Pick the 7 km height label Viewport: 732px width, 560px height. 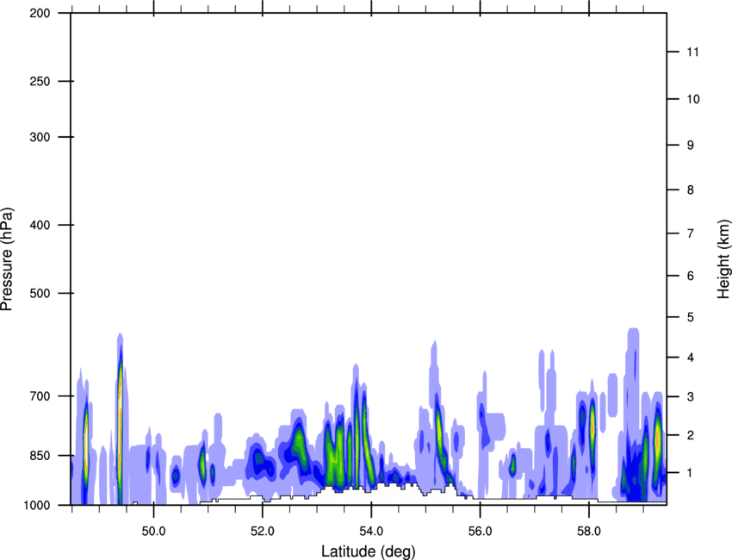pos(691,233)
